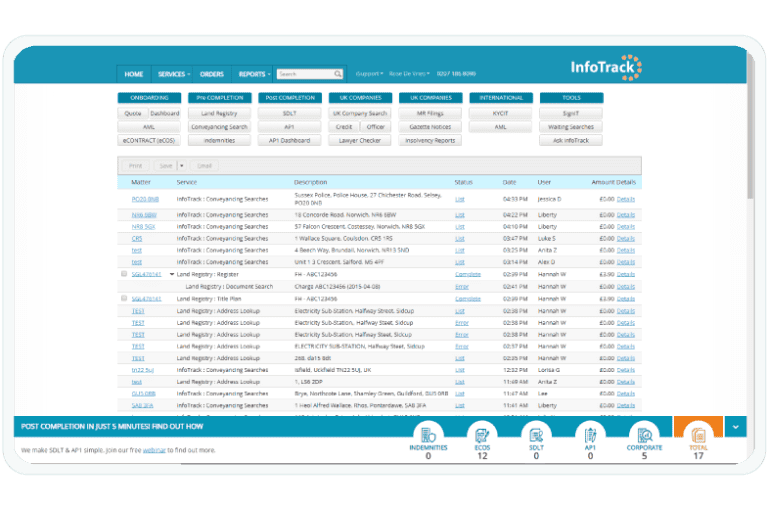Click the Dashboard button under Onboarding
Viewport: 768px width, 510px height.
tap(165, 113)
